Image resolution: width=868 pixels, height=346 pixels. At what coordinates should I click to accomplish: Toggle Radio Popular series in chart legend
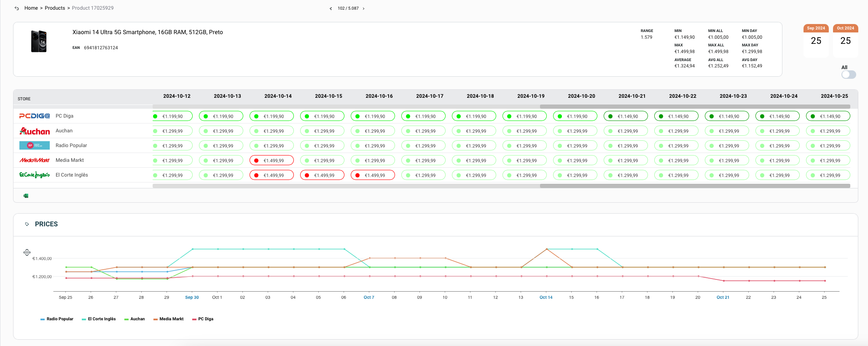[57, 319]
